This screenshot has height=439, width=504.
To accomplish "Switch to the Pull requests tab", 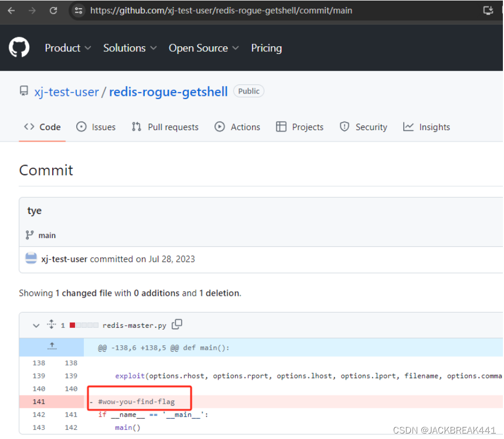I will tap(165, 127).
